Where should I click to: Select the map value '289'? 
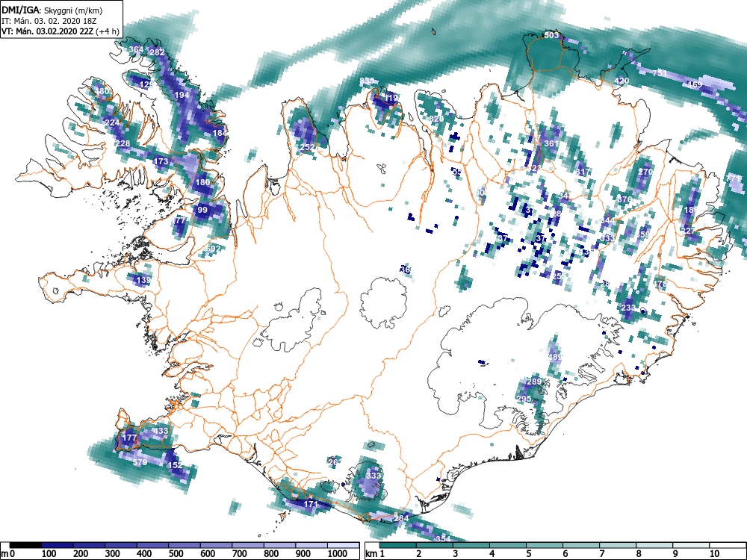(534, 382)
